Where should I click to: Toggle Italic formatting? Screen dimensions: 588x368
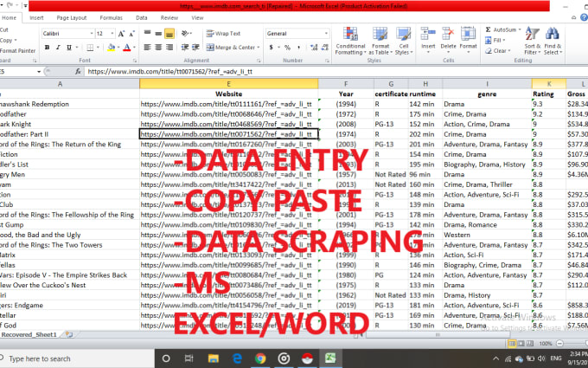pyautogui.click(x=58, y=48)
